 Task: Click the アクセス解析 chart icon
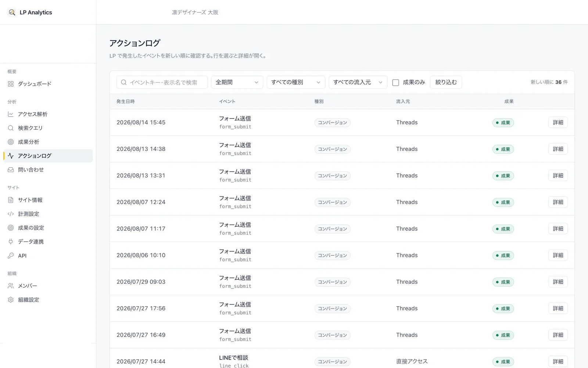[x=11, y=114]
